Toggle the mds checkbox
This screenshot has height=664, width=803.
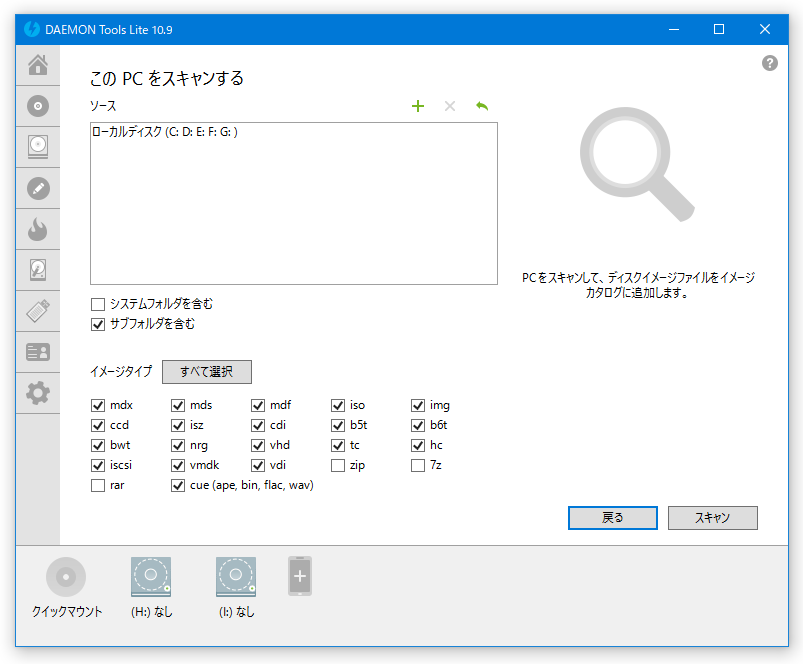[178, 405]
